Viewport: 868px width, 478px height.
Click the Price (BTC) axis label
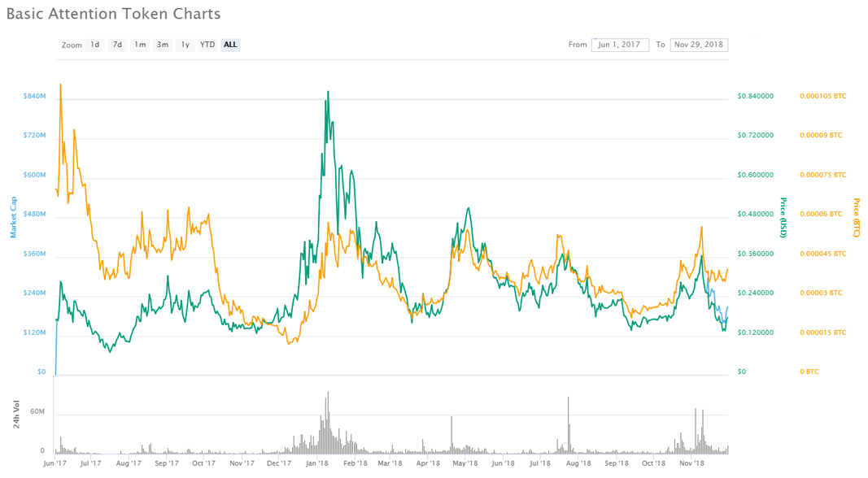(x=857, y=217)
